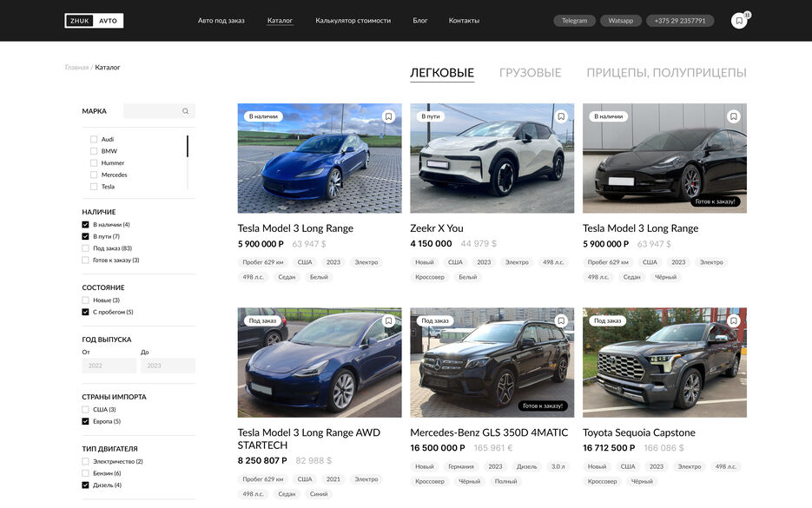The image size is (812, 508).
Task: Click the Telegram button
Action: coord(574,21)
